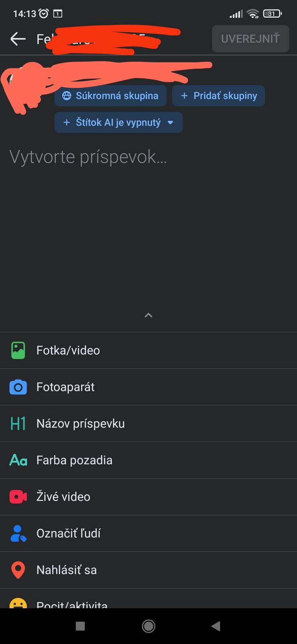Tap the Súkromná skupina button
The image size is (297, 644).
click(x=110, y=96)
